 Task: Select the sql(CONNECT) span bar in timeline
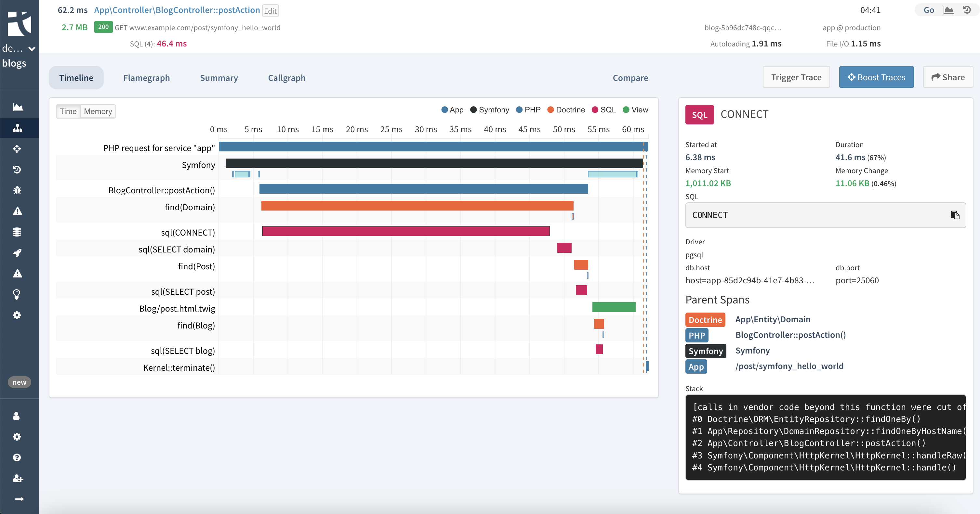pyautogui.click(x=405, y=231)
